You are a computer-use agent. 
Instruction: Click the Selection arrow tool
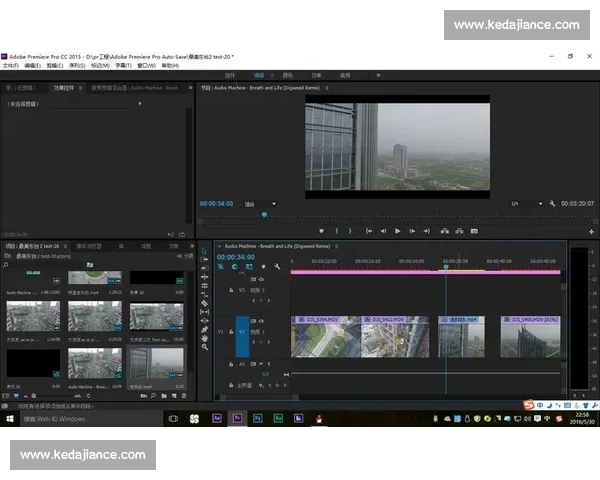[204, 251]
